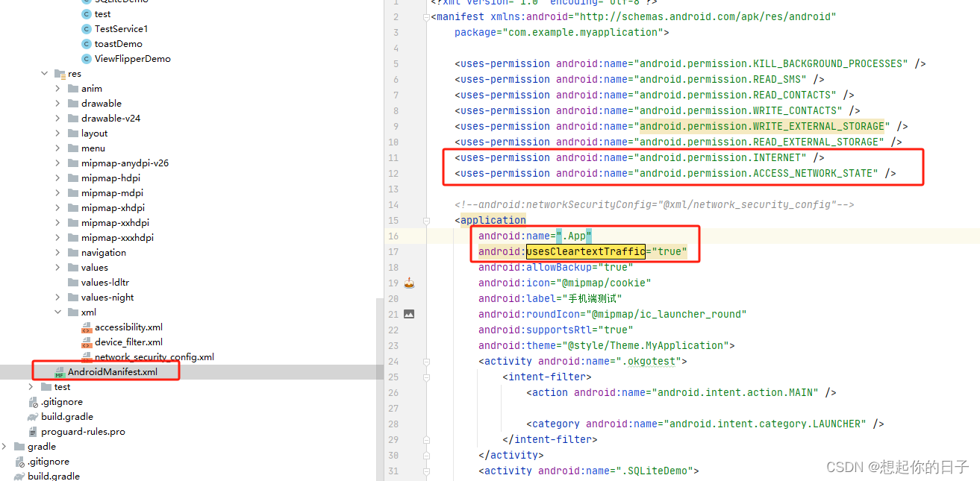Collapse the application element using its fold marker
This screenshot has width=980, height=481.
point(426,221)
